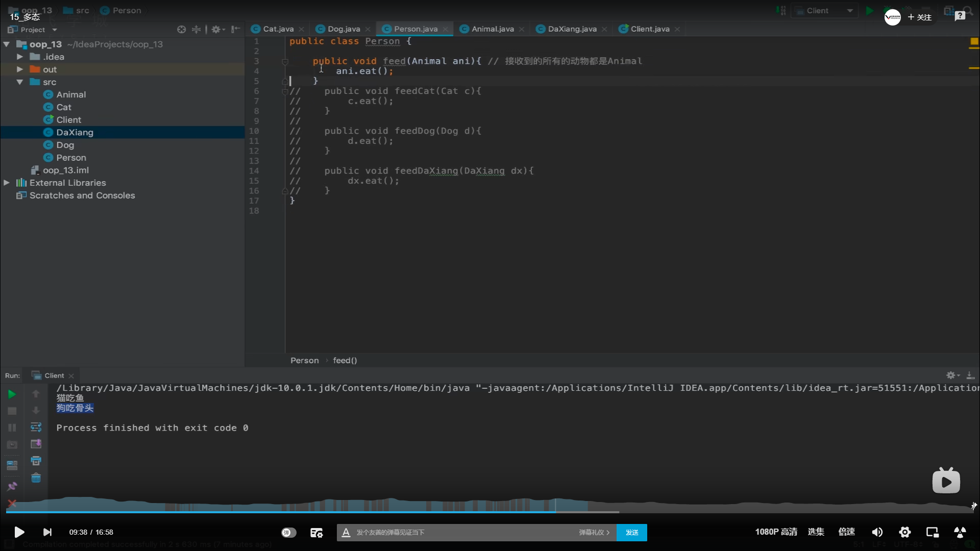Open the player settings gear

click(x=904, y=532)
